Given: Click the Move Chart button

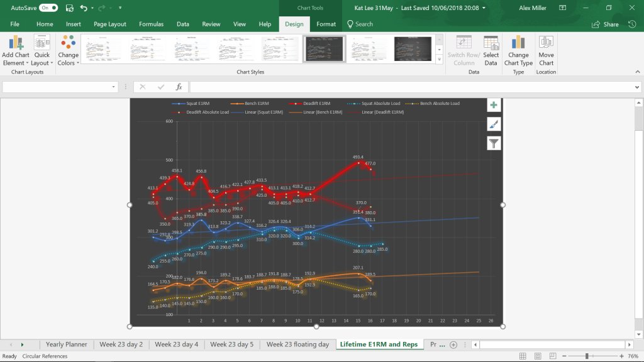Looking at the screenshot, I should (x=546, y=50).
